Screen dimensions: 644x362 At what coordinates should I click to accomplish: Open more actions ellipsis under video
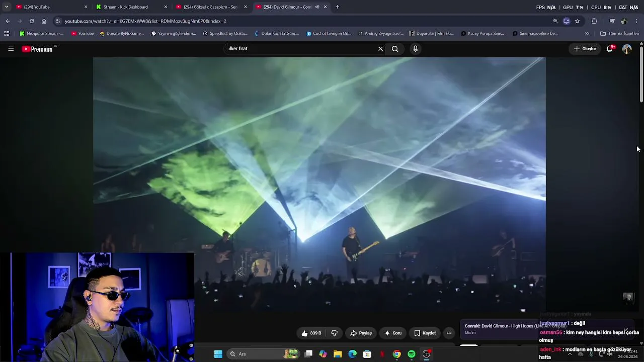pyautogui.click(x=449, y=333)
